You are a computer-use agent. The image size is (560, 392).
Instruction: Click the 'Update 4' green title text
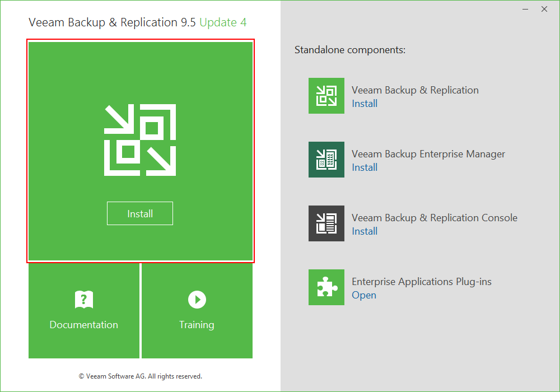tap(223, 22)
